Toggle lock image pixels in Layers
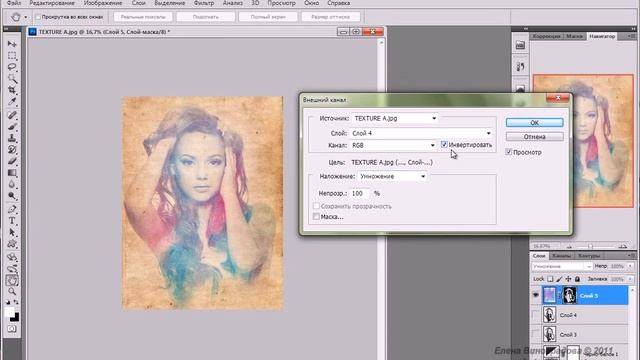Viewport: 640px width, 360px height. [x=559, y=279]
